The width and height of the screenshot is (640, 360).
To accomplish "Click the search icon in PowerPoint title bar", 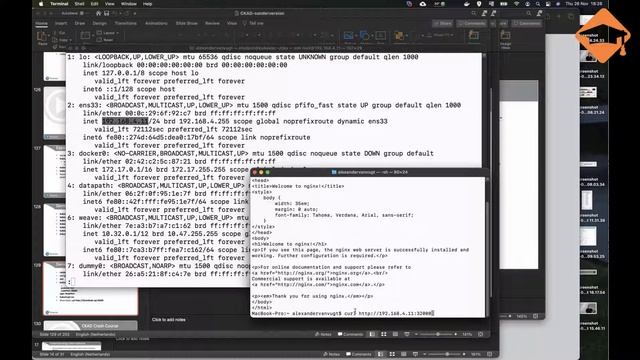I will coord(473,13).
